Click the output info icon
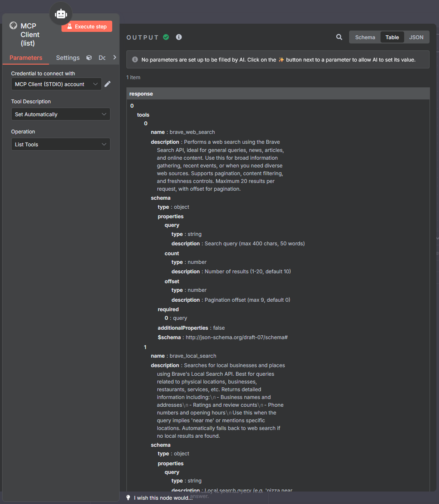The width and height of the screenshot is (439, 504). [179, 37]
